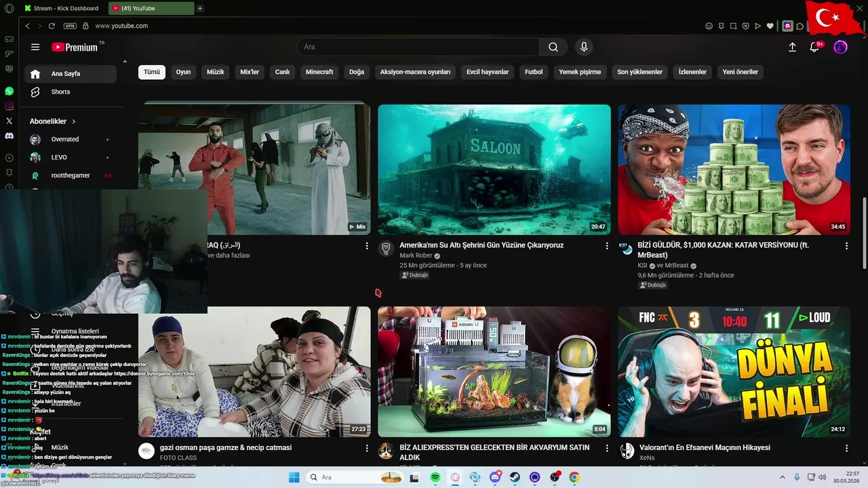The image size is (868, 488).
Task: Click the YouTube search input field
Action: tap(418, 47)
